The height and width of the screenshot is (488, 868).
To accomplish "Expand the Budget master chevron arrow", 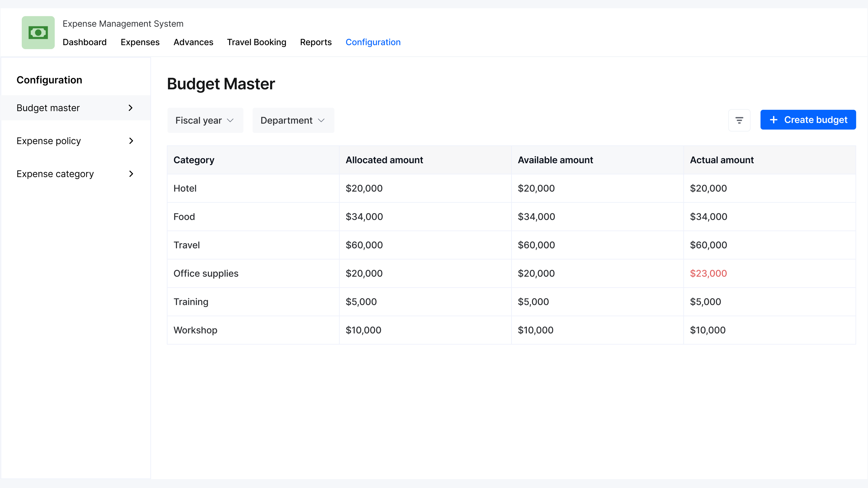I will tap(131, 108).
